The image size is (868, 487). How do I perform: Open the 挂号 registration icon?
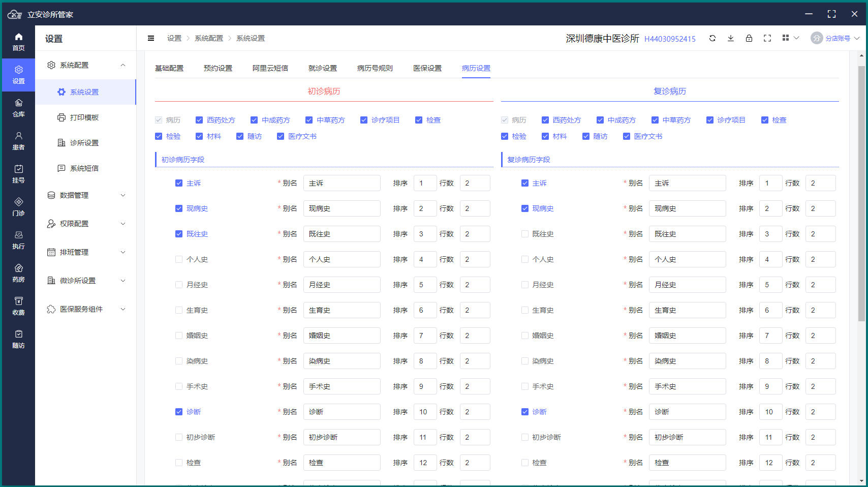(x=18, y=169)
